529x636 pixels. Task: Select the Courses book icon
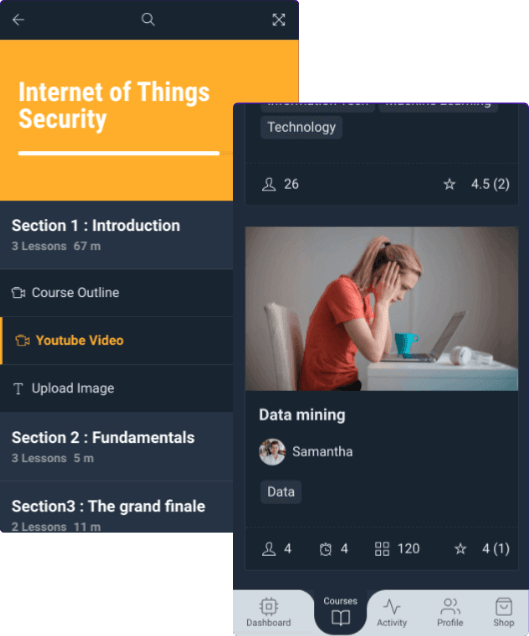click(340, 618)
